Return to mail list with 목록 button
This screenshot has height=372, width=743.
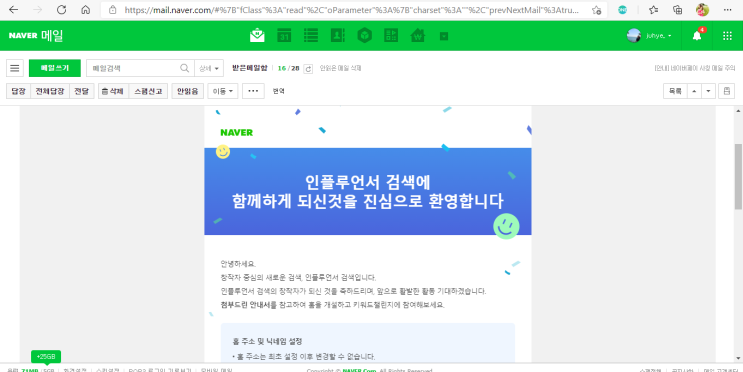[x=675, y=91]
